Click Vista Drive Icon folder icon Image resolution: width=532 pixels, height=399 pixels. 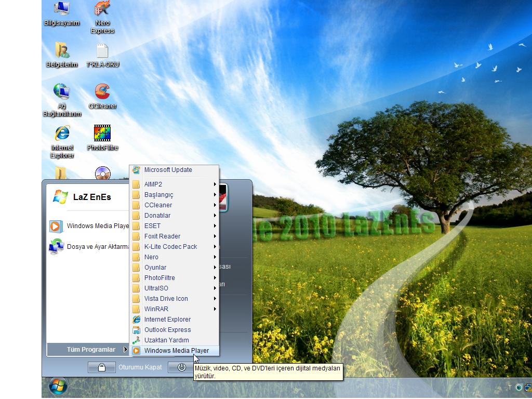click(136, 299)
